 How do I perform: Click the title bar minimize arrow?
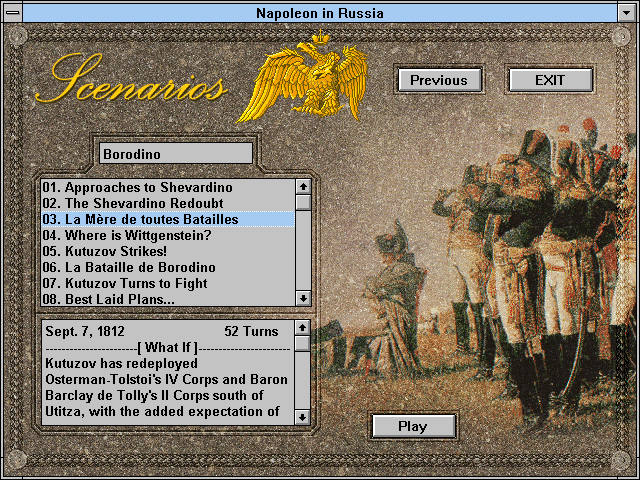point(627,13)
